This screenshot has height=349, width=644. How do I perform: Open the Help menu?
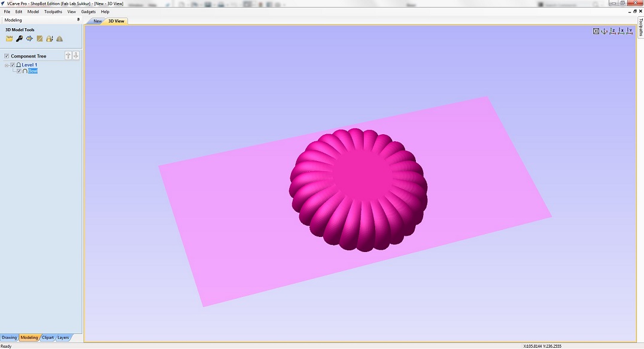[105, 11]
